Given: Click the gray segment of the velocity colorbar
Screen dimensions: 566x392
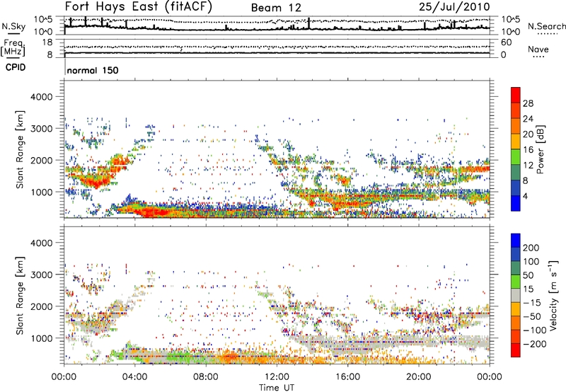Looking at the screenshot, I should (x=516, y=296).
